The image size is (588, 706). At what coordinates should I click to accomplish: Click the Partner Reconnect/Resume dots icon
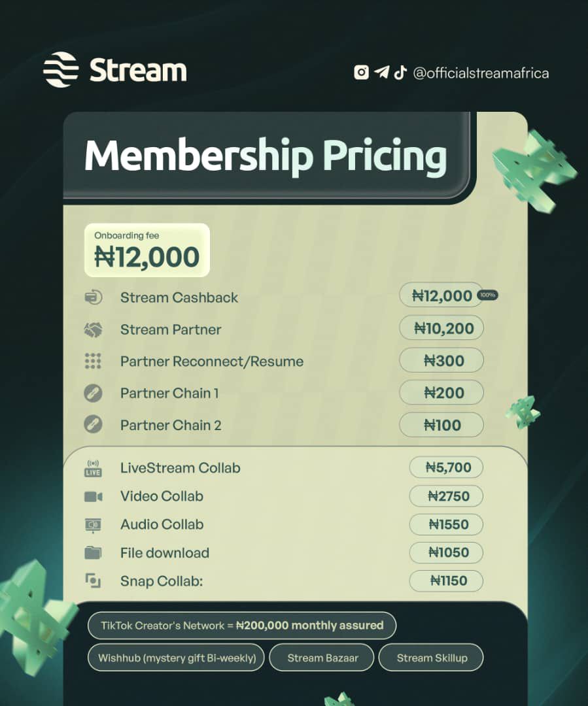coord(93,361)
